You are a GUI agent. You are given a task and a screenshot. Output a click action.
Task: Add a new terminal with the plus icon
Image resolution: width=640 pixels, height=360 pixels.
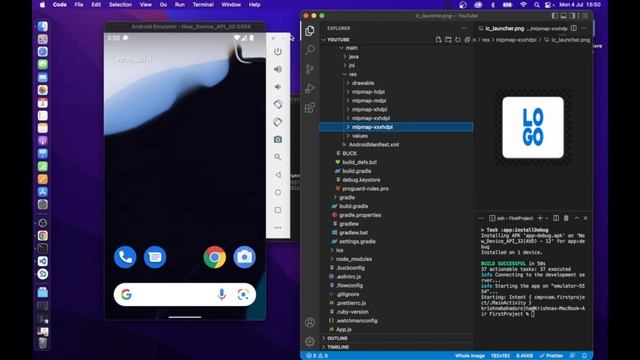[540, 218]
